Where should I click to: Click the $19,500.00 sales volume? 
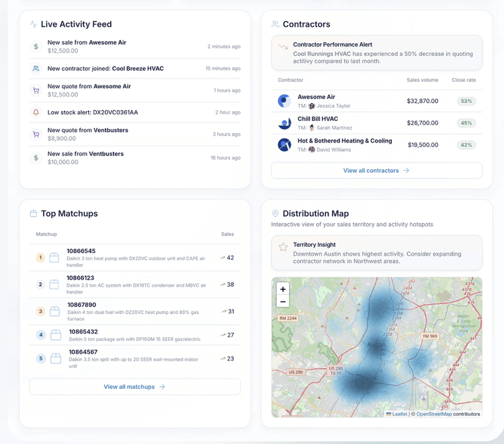coord(423,145)
